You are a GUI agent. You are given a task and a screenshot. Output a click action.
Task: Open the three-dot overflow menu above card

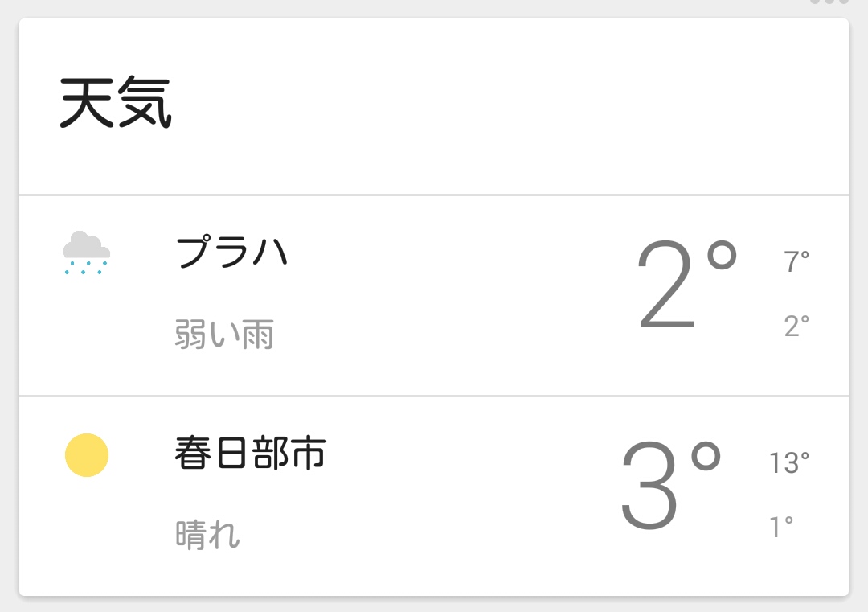(x=829, y=2)
